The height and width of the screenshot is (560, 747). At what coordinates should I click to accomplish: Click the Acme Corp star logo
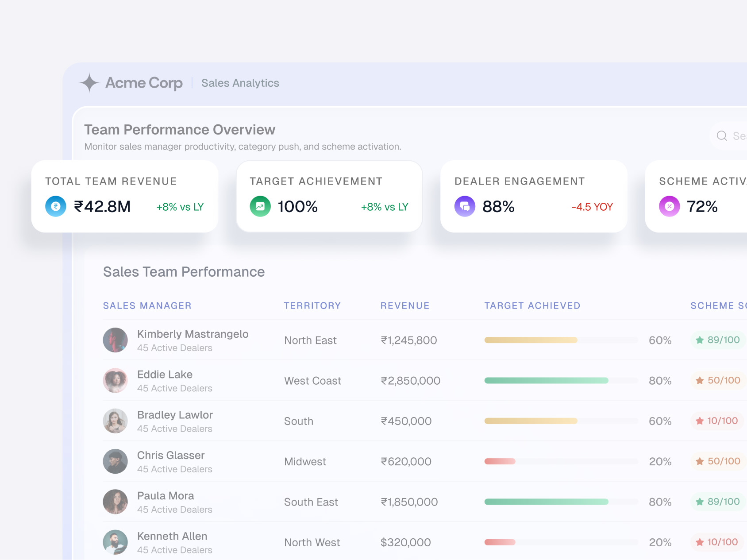[x=89, y=83]
